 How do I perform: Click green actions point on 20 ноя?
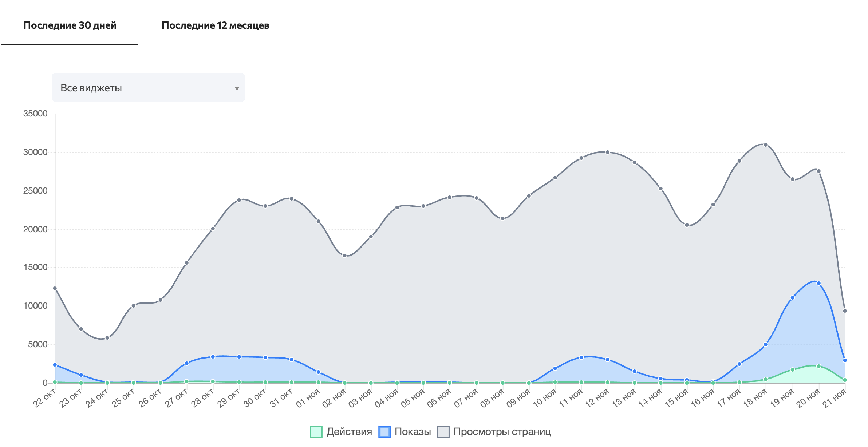pos(818,366)
